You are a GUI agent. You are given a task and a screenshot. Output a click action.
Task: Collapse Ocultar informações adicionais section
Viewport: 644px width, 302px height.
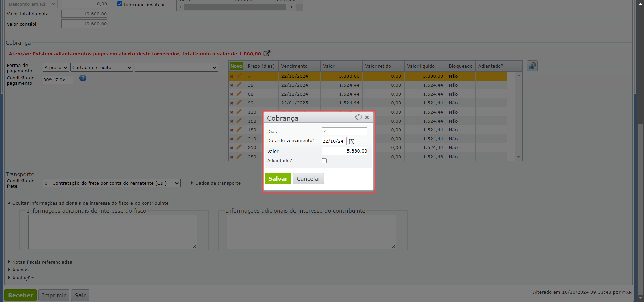[x=88, y=203]
